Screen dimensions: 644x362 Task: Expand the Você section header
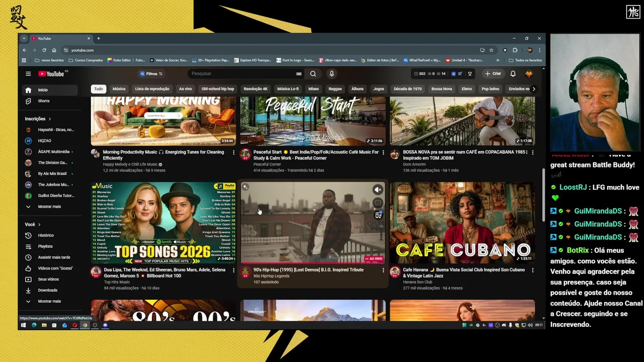33,224
